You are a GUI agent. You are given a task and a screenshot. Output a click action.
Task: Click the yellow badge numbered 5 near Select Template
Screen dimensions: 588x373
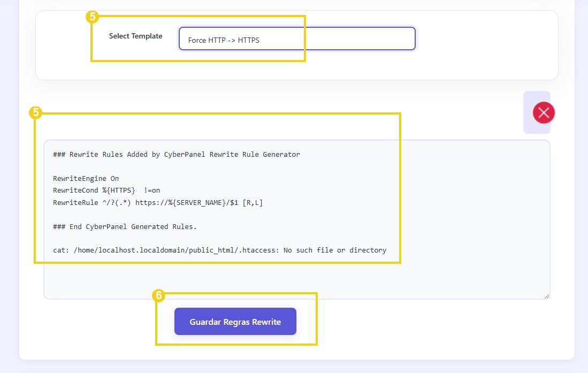(91, 17)
